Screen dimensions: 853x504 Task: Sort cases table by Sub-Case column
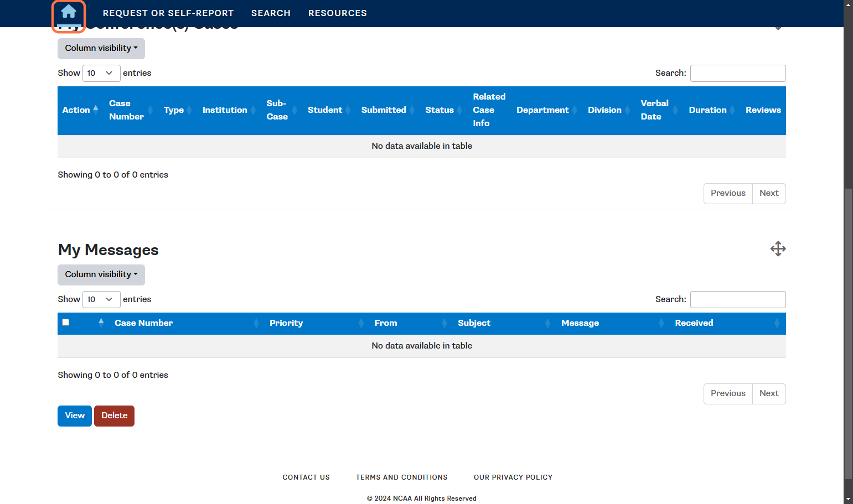pyautogui.click(x=282, y=110)
